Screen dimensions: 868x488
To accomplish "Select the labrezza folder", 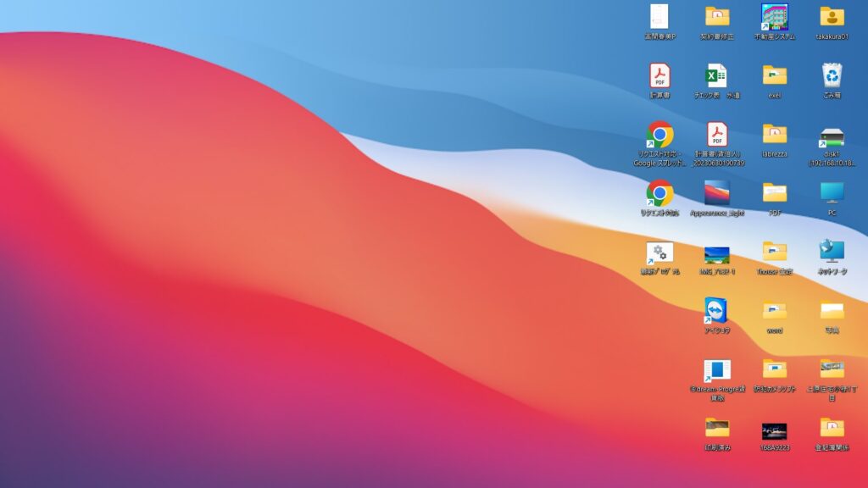I will [x=774, y=134].
